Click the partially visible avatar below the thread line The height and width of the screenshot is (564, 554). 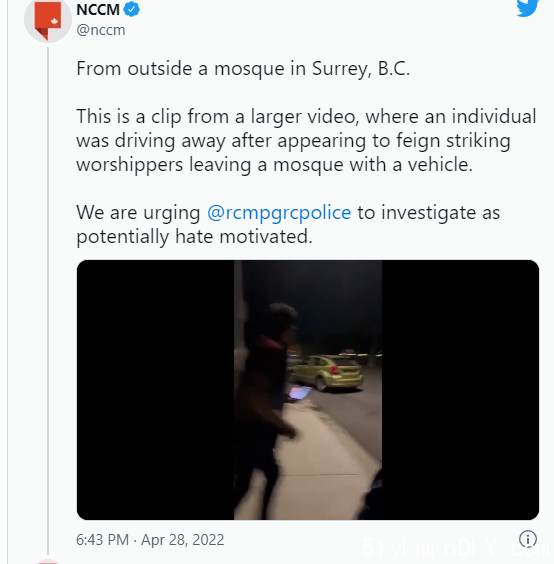(x=47, y=561)
